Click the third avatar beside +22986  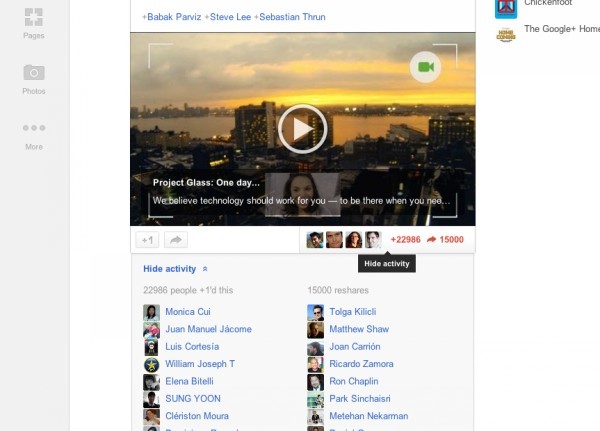pos(354,240)
